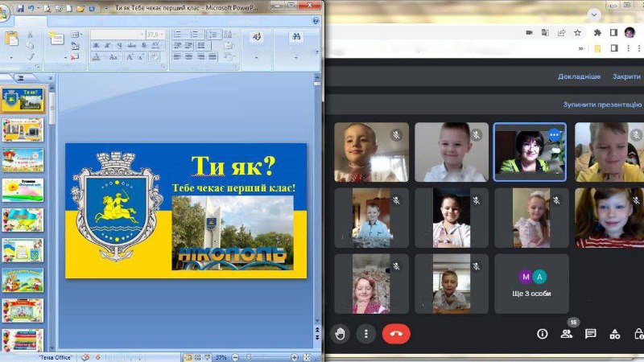Toggle bold text formatting in the ribbon

(96, 47)
